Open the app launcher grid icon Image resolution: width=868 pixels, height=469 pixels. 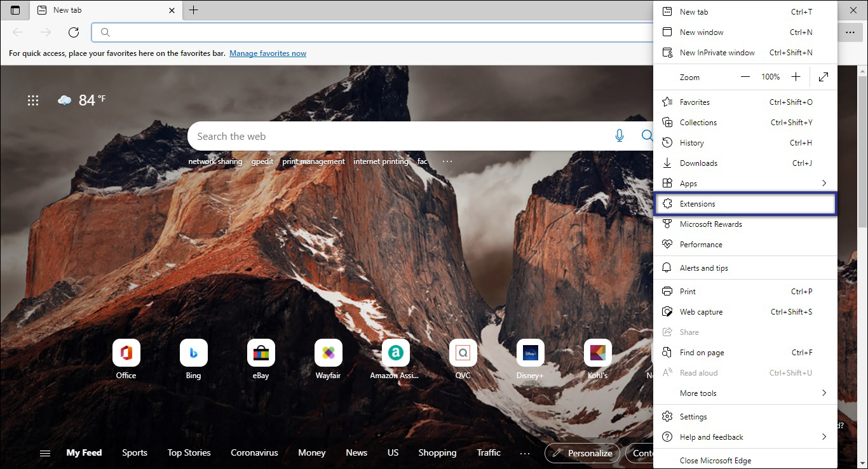pos(33,100)
